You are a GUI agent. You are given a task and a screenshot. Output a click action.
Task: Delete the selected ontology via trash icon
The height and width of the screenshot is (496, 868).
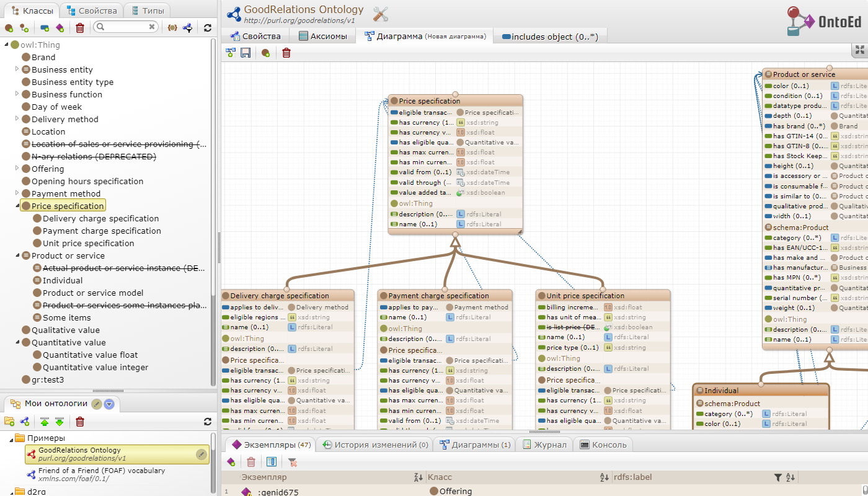[x=80, y=422]
